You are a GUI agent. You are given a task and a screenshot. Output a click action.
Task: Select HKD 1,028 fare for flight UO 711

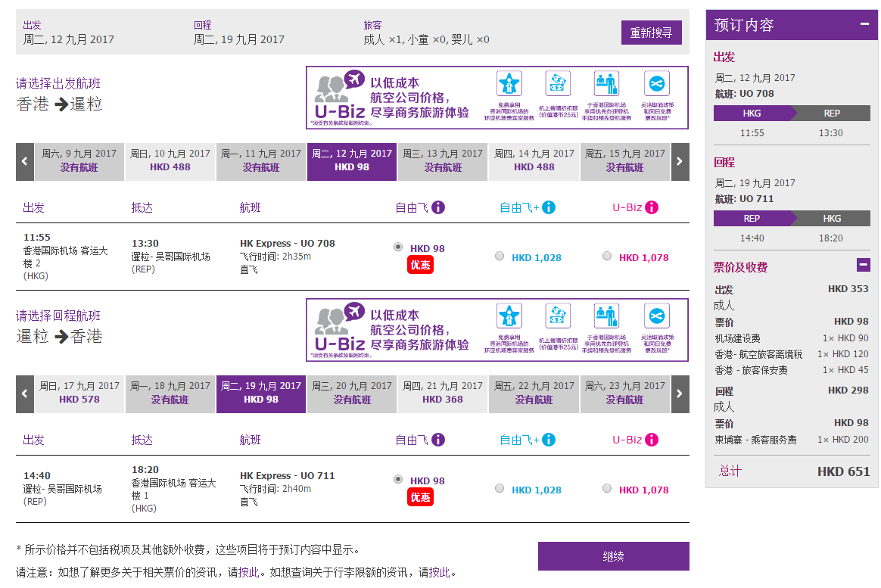pyautogui.click(x=500, y=489)
